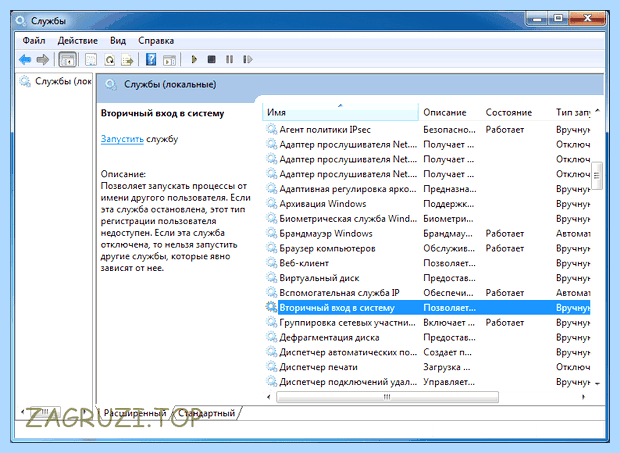The height and width of the screenshot is (453, 620).
Task: Click Поддержк... description of Архивация Windows
Action: tap(448, 204)
